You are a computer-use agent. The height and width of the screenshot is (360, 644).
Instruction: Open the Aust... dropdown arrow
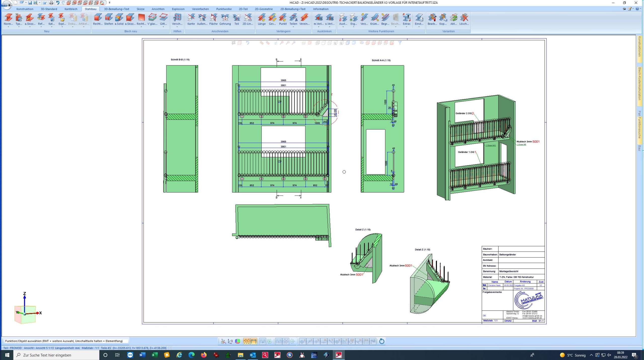(x=343, y=27)
